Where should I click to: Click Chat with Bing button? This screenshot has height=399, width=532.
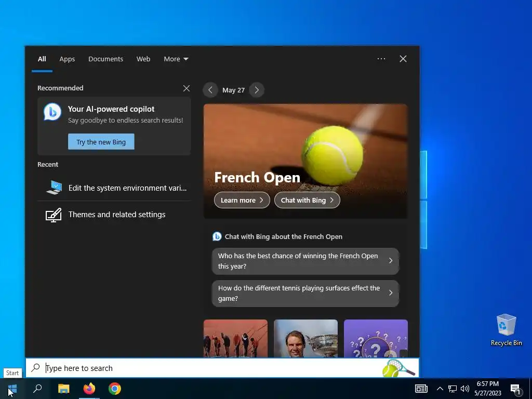[x=307, y=200]
